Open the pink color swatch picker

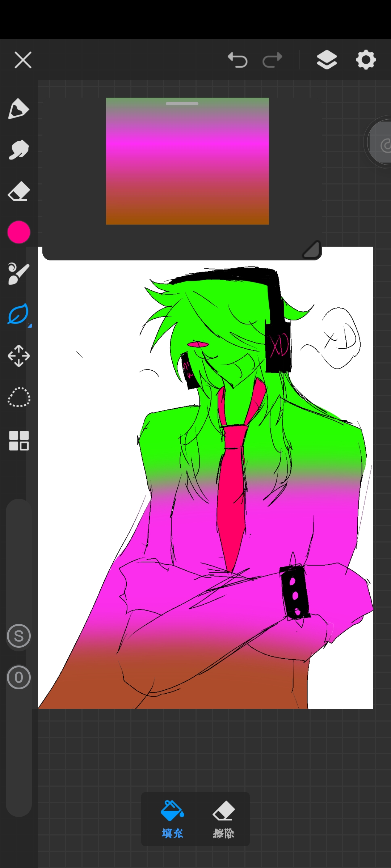pyautogui.click(x=18, y=232)
